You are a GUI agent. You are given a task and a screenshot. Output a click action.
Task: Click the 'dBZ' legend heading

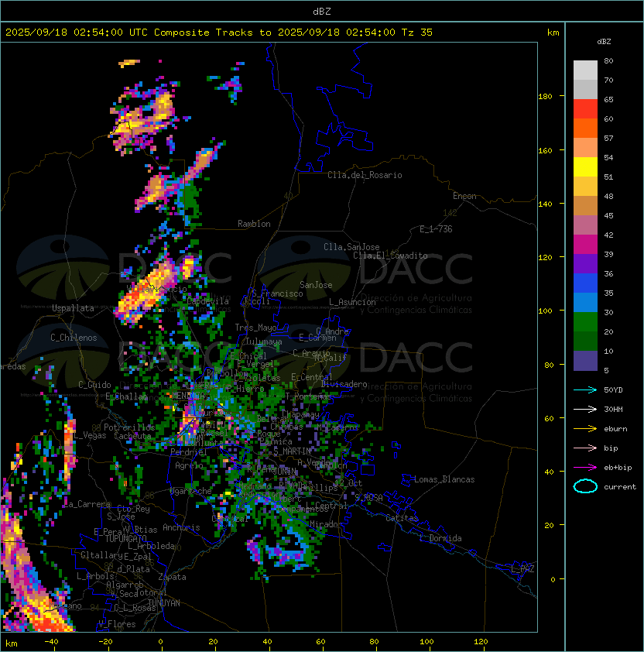(604, 42)
